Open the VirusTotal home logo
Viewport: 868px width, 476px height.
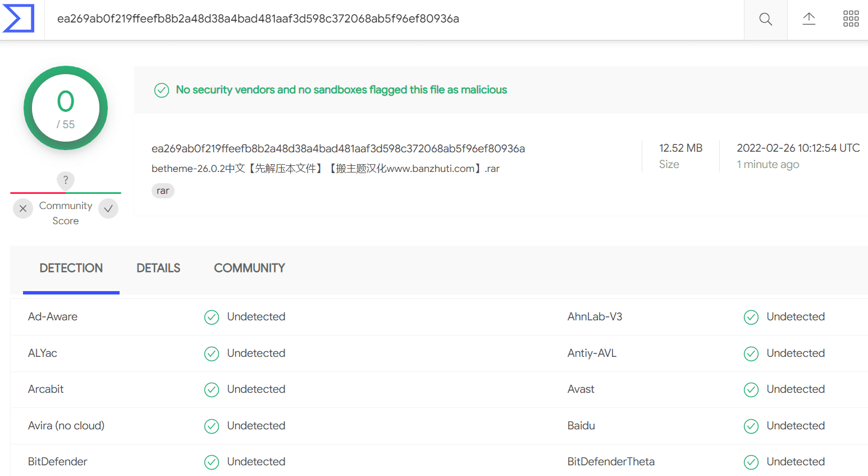point(19,19)
